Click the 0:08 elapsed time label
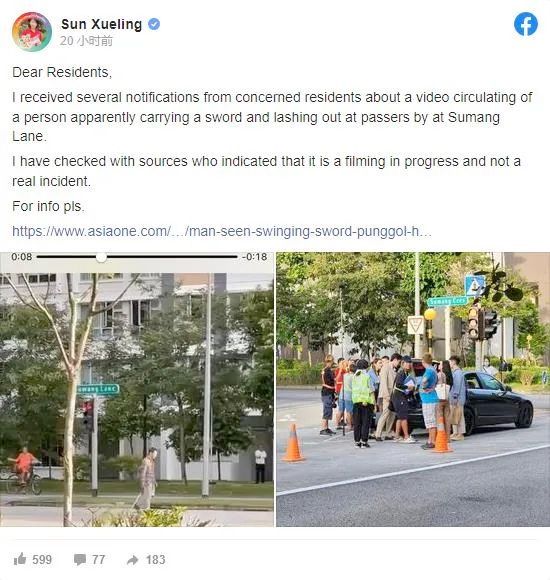The width and height of the screenshot is (550, 580). coord(21,257)
